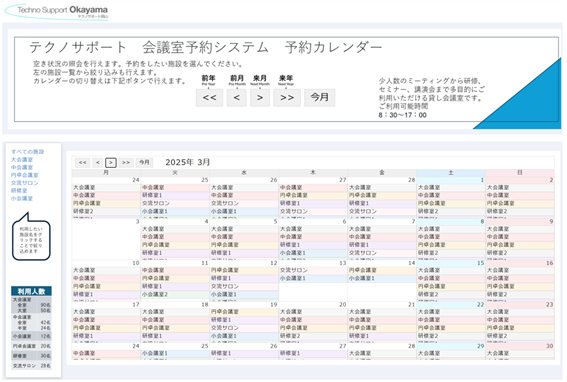
Task: Go to next year with large >> button
Action: (x=287, y=97)
